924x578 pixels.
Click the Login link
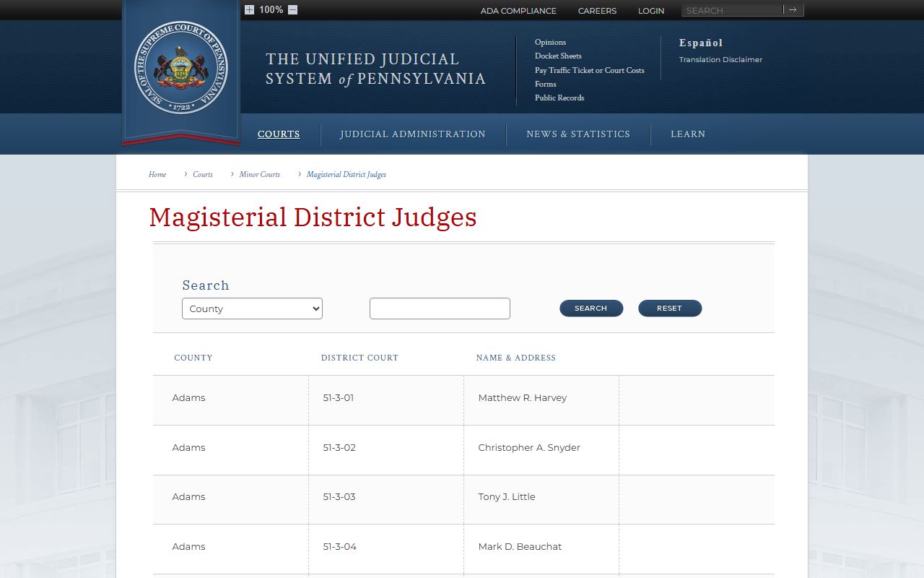tap(651, 11)
